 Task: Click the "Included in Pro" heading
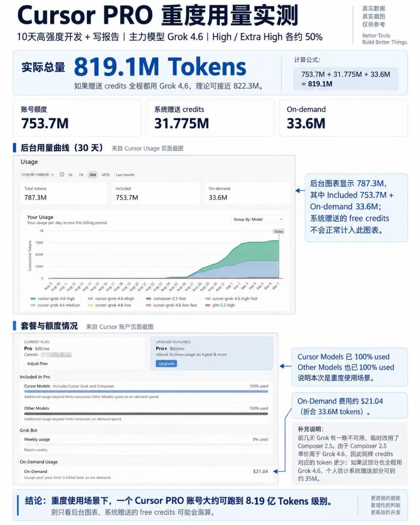(x=35, y=377)
